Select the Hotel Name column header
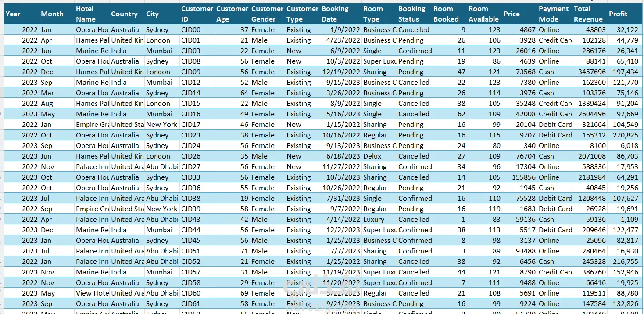 tap(92, 14)
